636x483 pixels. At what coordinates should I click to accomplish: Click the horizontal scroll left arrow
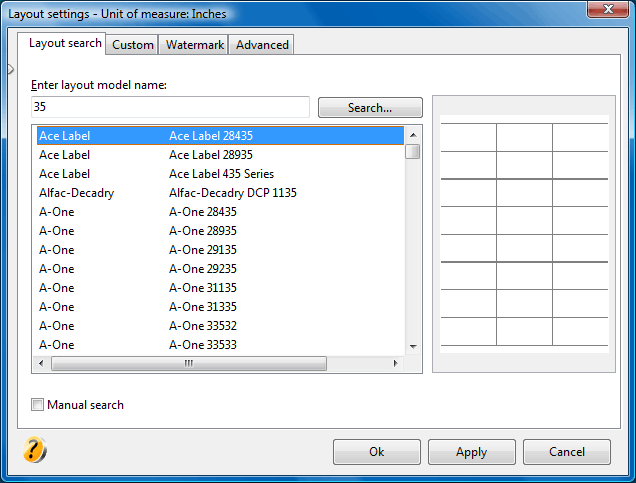pos(41,363)
